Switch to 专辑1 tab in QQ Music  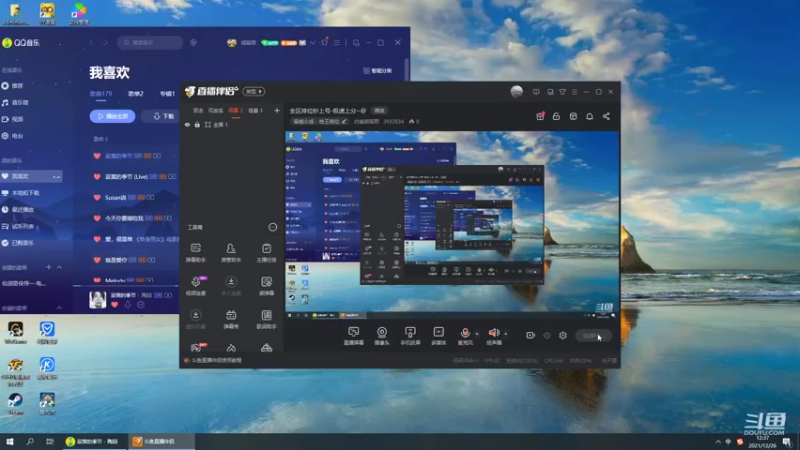[x=167, y=93]
